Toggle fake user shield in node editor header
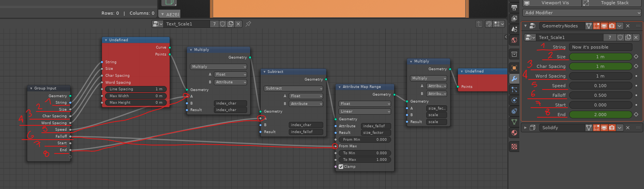644x189 pixels. 223,24
